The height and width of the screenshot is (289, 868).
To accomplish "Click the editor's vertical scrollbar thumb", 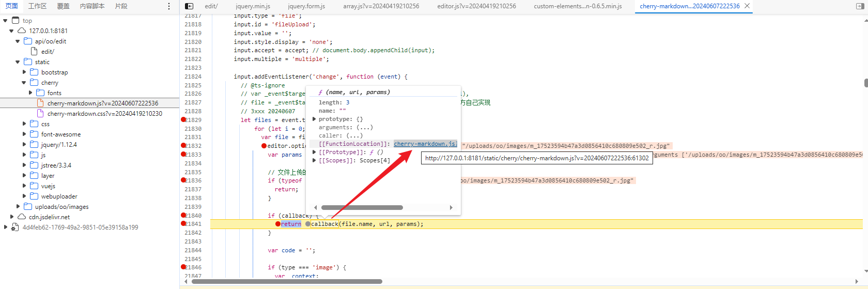I will point(866,83).
